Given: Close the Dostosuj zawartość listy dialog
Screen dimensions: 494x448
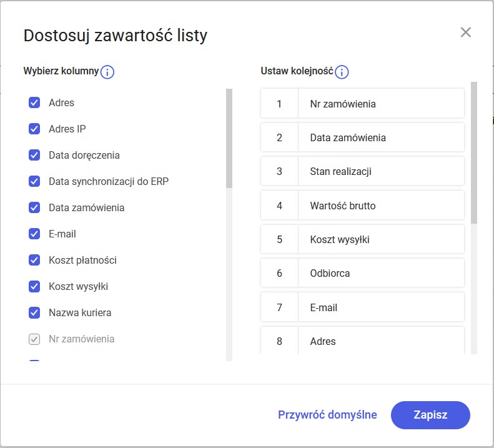Looking at the screenshot, I should click(x=465, y=32).
